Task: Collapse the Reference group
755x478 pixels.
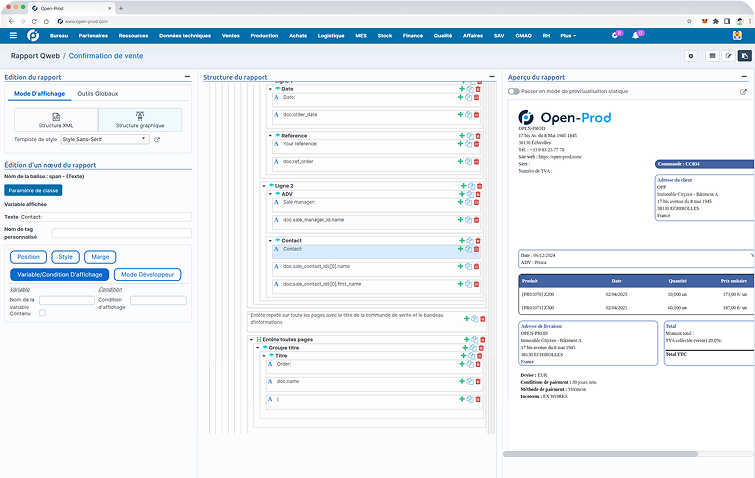Action: point(270,136)
